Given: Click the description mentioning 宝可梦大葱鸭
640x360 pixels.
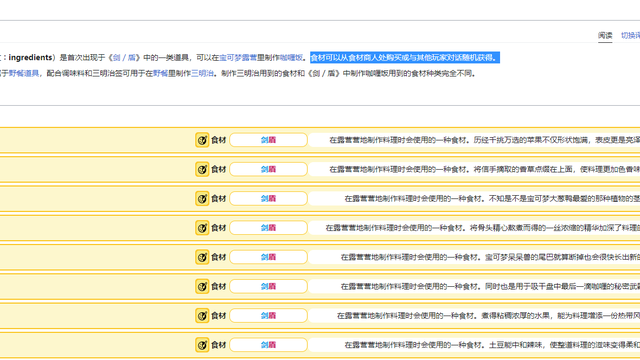Looking at the screenshot, I should (492, 199).
